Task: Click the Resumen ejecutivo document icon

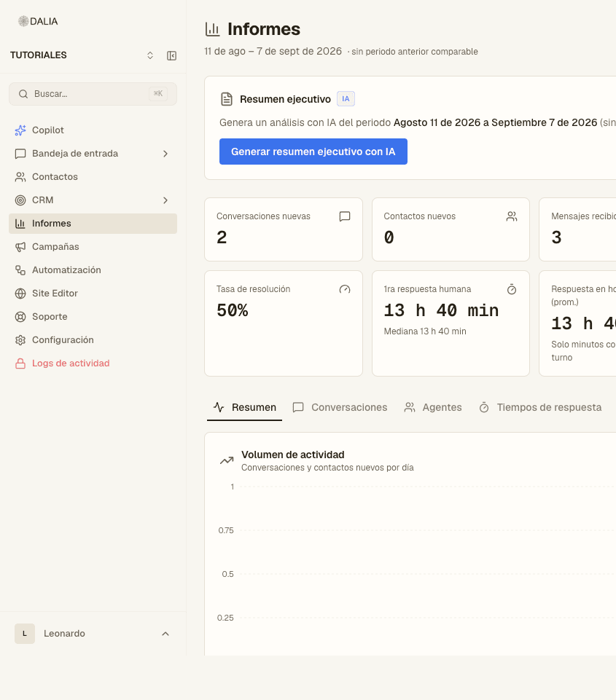Action: [x=227, y=99]
